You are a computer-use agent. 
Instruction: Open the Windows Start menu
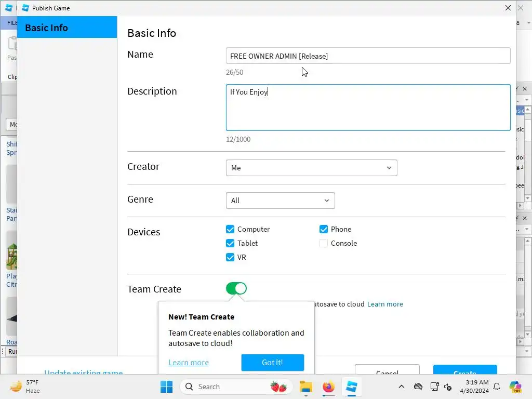click(166, 387)
